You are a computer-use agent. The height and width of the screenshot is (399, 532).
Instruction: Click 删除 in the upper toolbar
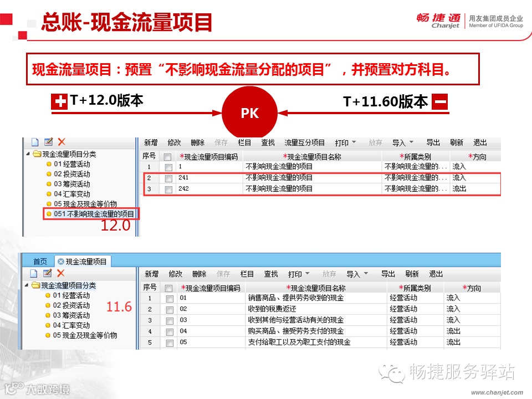point(197,142)
